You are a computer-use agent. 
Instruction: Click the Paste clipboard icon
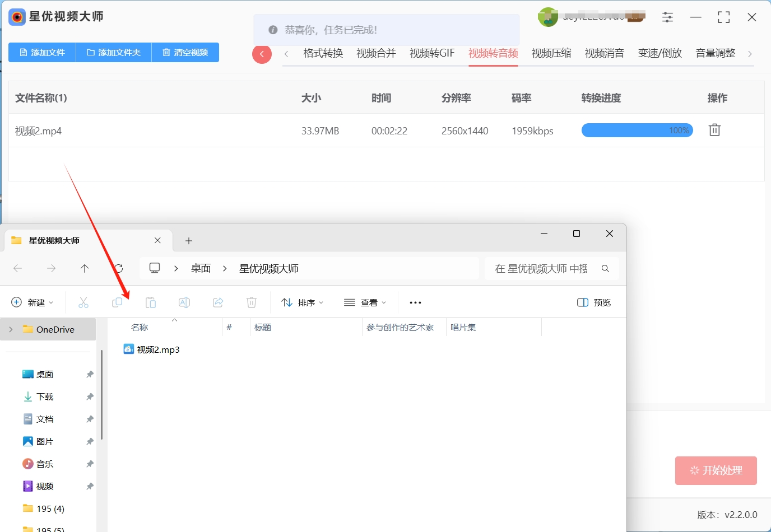tap(151, 302)
